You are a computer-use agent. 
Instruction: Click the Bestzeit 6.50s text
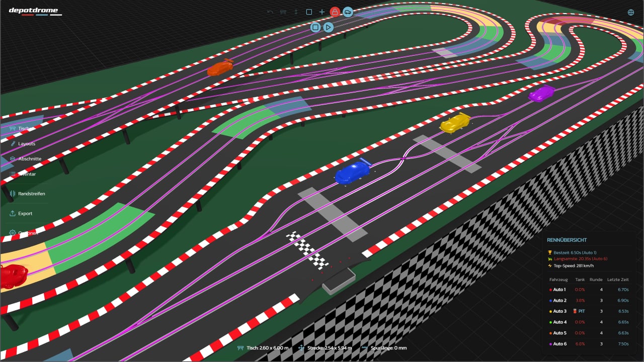coord(575,252)
